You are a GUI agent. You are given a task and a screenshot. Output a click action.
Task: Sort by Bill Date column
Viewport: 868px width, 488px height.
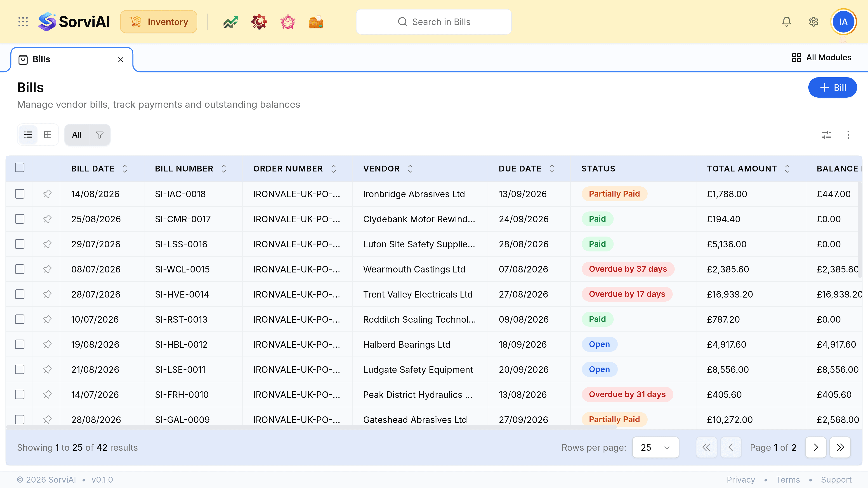click(x=125, y=169)
